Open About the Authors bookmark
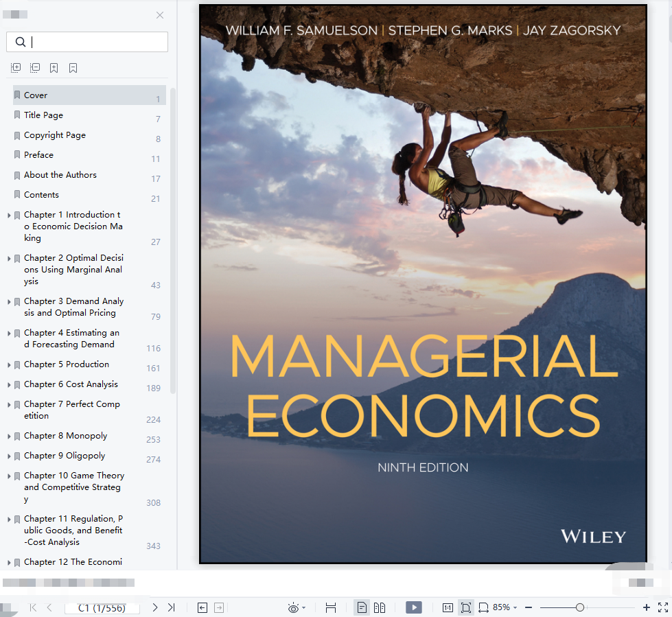 click(x=60, y=175)
